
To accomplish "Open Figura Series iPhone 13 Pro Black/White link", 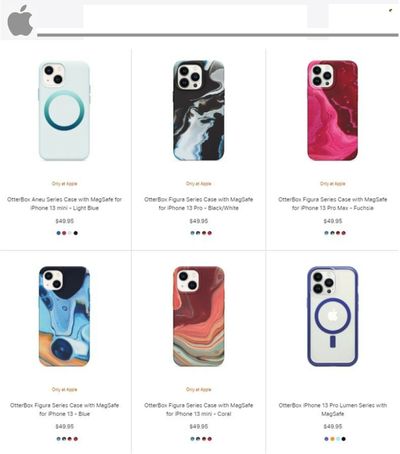I will [199, 204].
